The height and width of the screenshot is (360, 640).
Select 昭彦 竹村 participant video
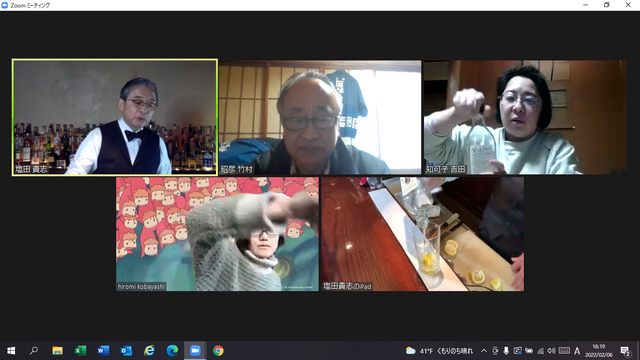click(320, 117)
